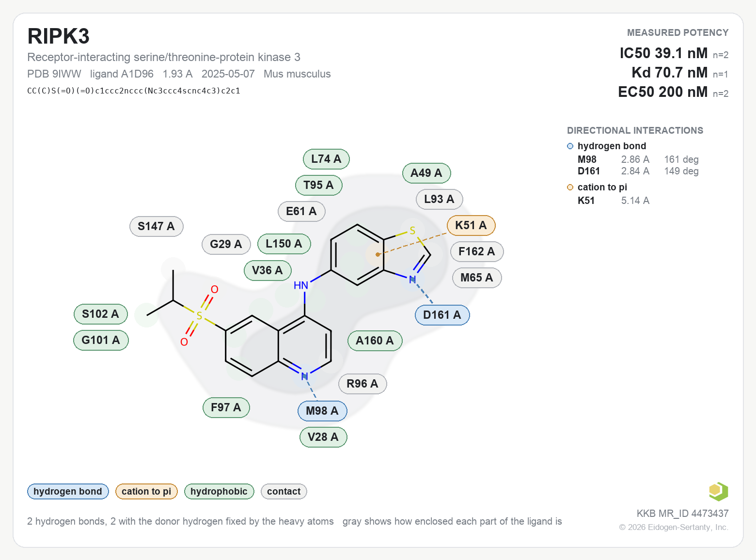
Task: Click the green hexagon logo icon
Action: [x=718, y=491]
